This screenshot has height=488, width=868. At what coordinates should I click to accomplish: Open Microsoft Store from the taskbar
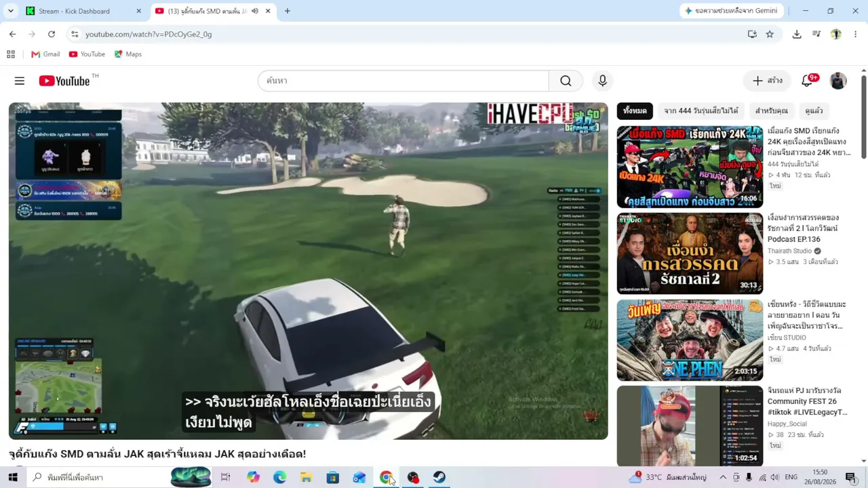pos(332,477)
